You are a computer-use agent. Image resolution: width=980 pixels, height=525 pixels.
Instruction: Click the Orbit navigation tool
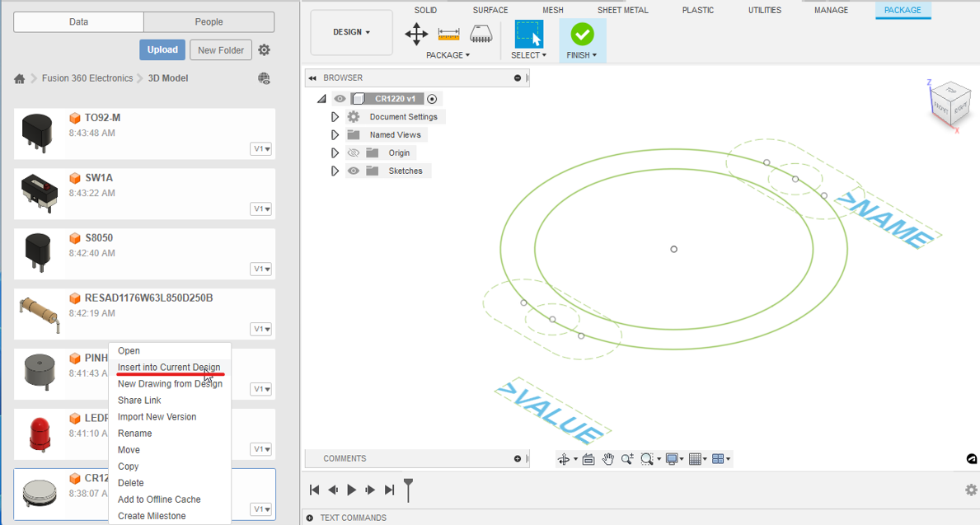pyautogui.click(x=564, y=459)
